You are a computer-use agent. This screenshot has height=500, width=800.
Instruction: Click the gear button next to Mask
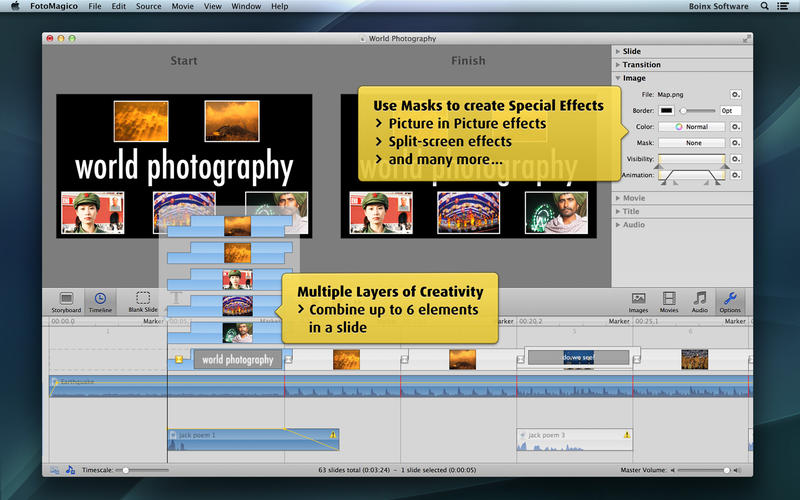point(735,143)
